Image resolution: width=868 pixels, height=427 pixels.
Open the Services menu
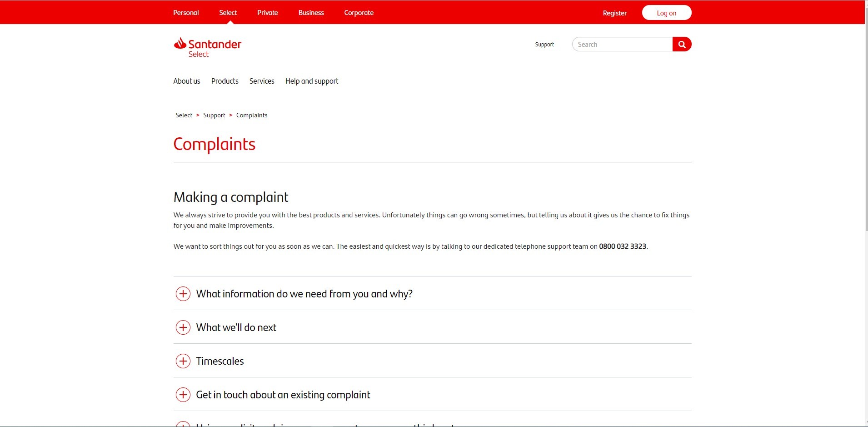[x=262, y=81]
